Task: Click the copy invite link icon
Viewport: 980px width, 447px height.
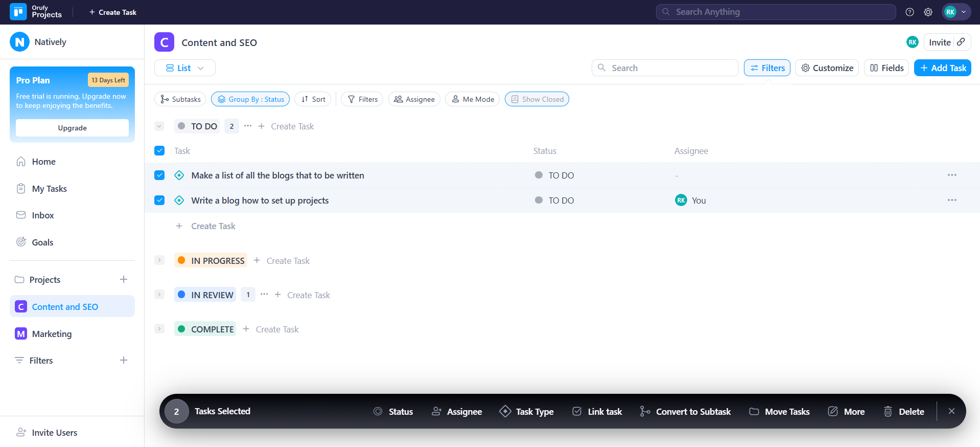Action: [961, 42]
